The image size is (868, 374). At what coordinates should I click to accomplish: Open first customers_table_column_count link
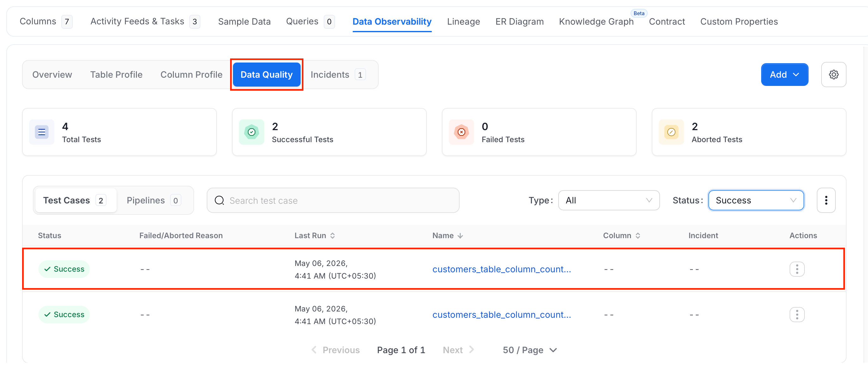(501, 269)
